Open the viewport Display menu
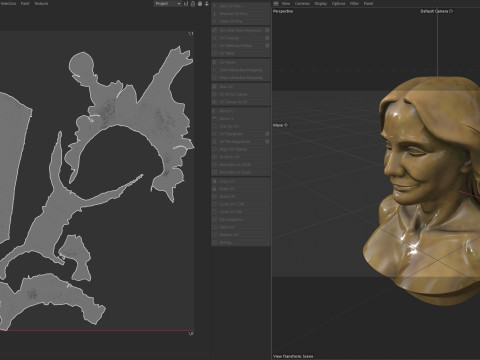The image size is (480, 360). 321,3
